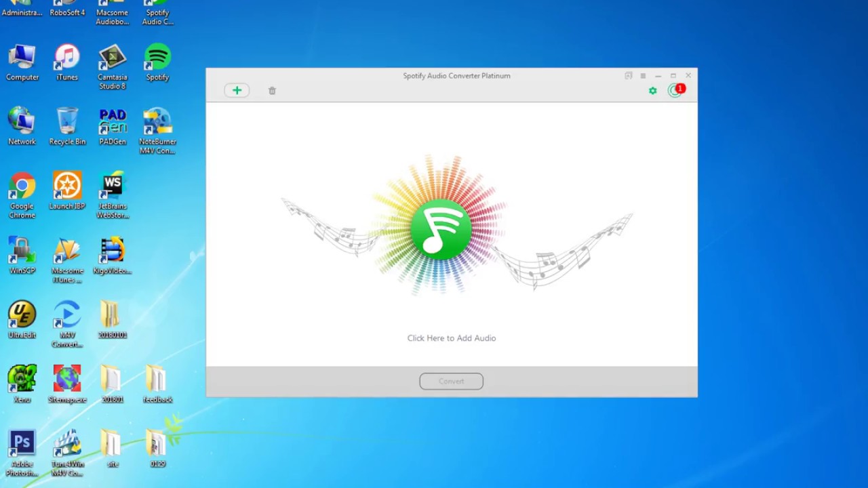
Task: Click the register icon left of the menu
Action: (x=629, y=76)
